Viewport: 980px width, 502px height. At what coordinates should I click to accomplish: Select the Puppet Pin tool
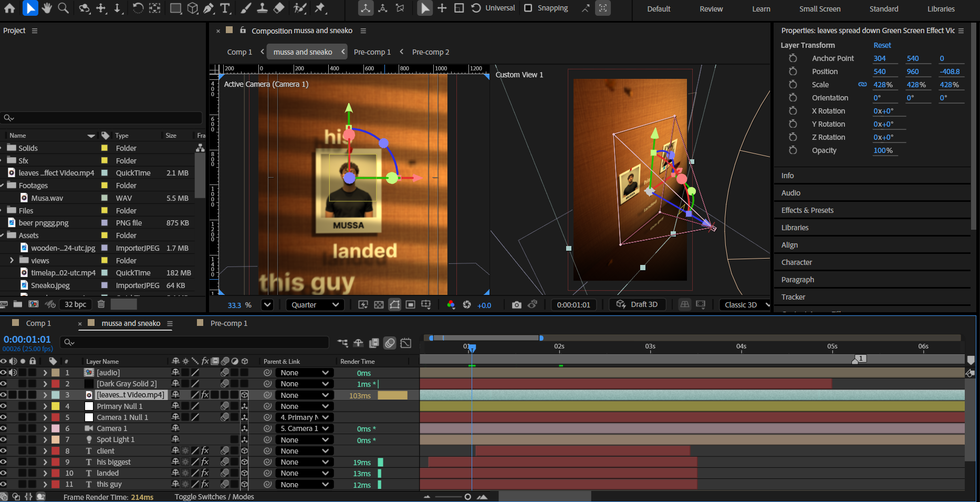[320, 8]
